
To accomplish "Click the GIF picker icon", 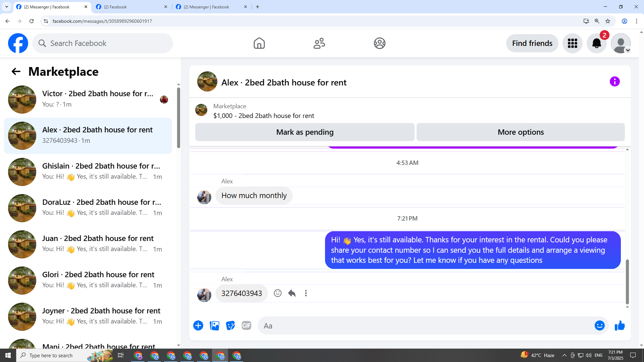I will [x=246, y=325].
